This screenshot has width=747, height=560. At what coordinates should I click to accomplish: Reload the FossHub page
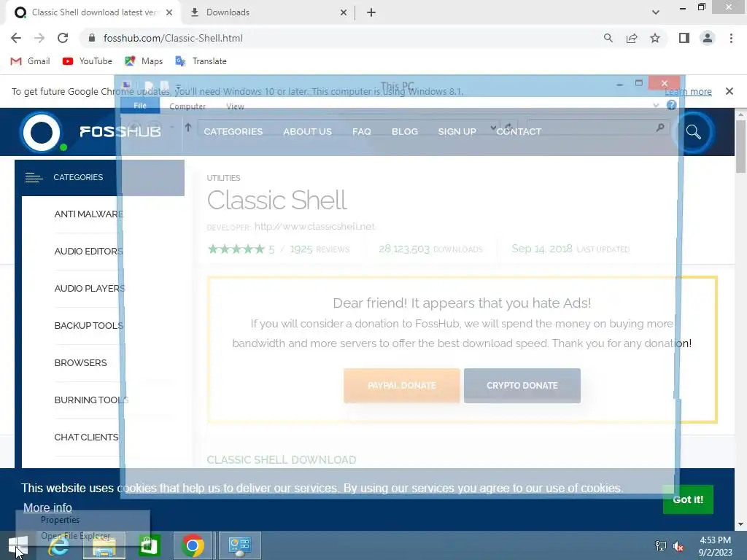tap(63, 38)
